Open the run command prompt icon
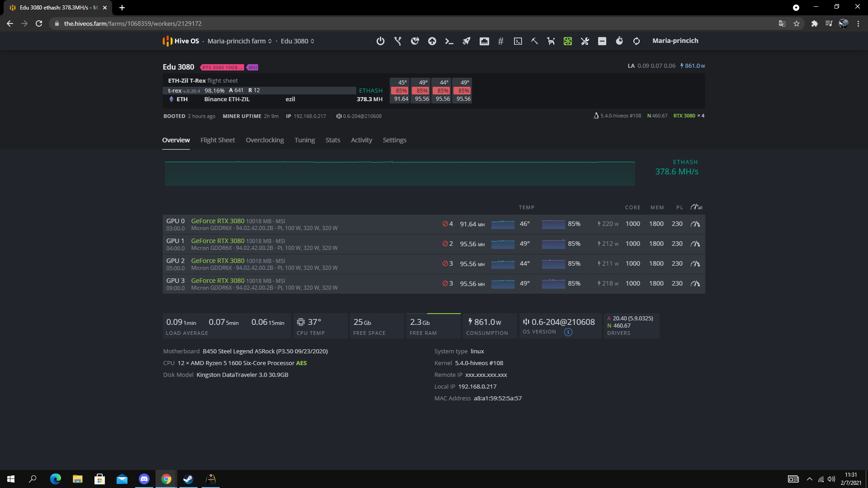The width and height of the screenshot is (868, 488). point(449,41)
